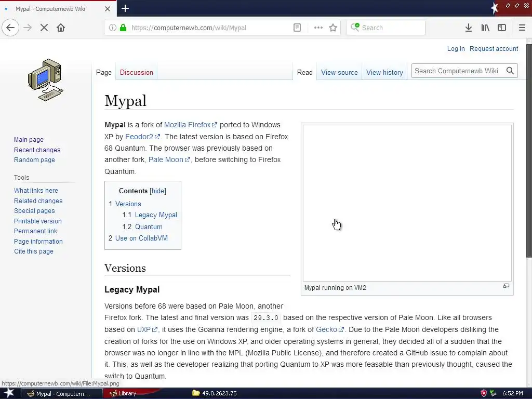Follow the Mozilla Firefox external link
Viewport: 532px width, 399px height.
click(190, 125)
